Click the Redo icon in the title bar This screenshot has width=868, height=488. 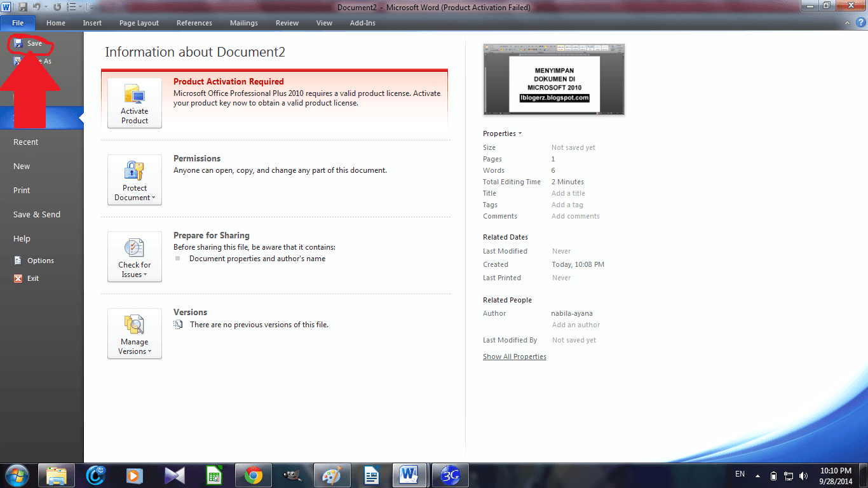57,7
